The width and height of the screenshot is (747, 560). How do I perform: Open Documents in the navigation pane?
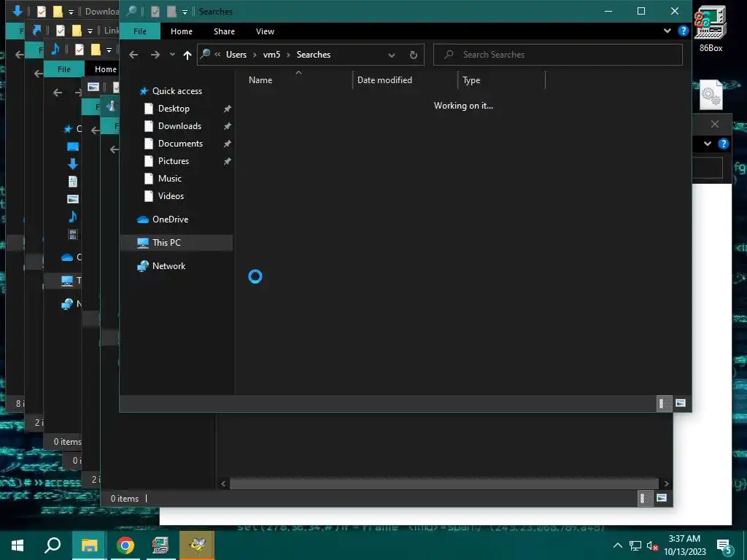[x=180, y=144]
